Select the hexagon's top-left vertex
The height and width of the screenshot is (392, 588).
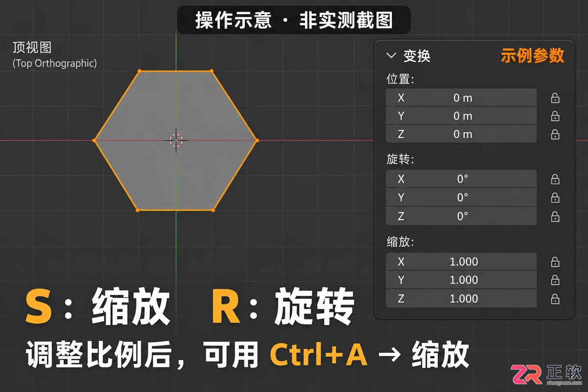point(140,71)
